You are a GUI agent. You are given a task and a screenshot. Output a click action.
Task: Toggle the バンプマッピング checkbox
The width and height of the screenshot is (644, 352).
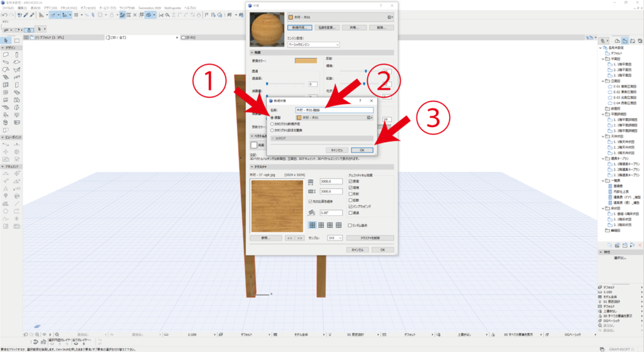click(350, 207)
